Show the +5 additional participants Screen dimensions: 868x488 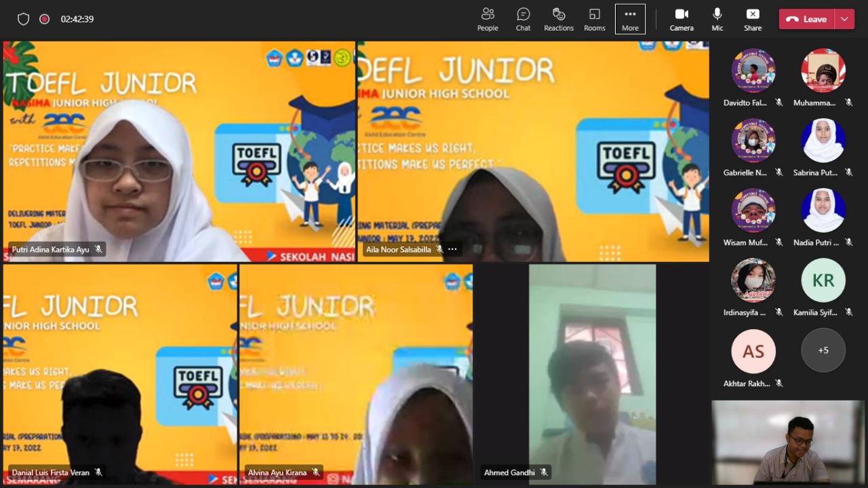point(823,350)
